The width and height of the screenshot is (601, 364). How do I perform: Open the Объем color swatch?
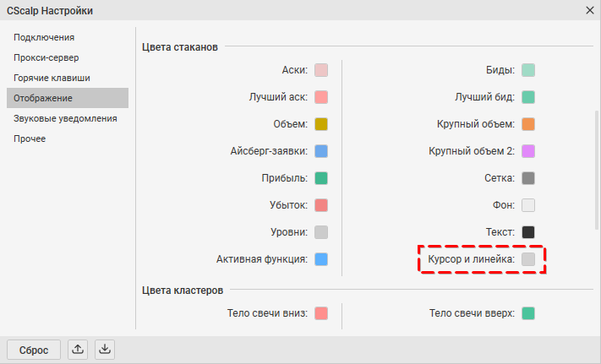tap(321, 124)
